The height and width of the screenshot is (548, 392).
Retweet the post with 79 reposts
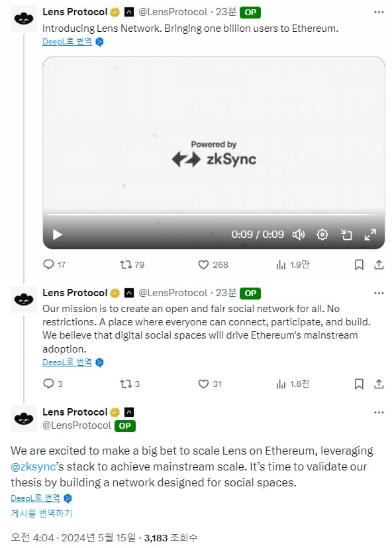click(x=132, y=264)
